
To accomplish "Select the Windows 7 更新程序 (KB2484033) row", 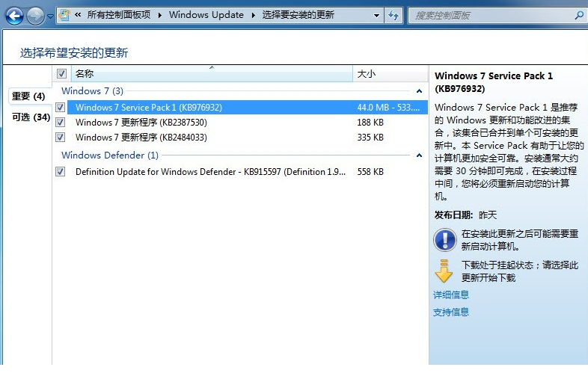I will 248,138.
